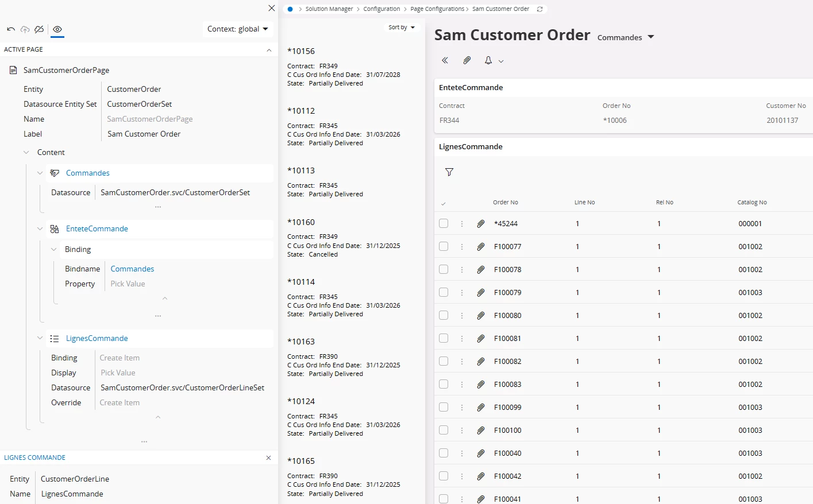Collapse the LignesCommande tree node
Screen dimensions: 813x504
click(x=40, y=338)
